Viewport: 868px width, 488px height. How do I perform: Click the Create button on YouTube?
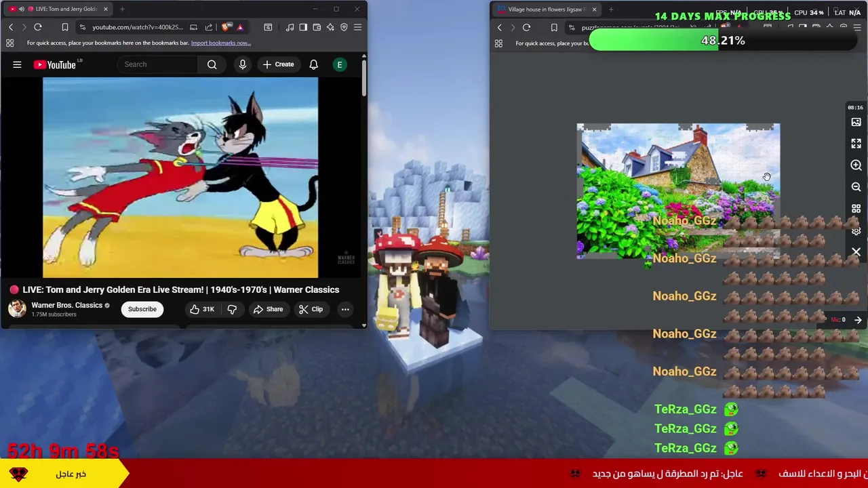coord(278,64)
